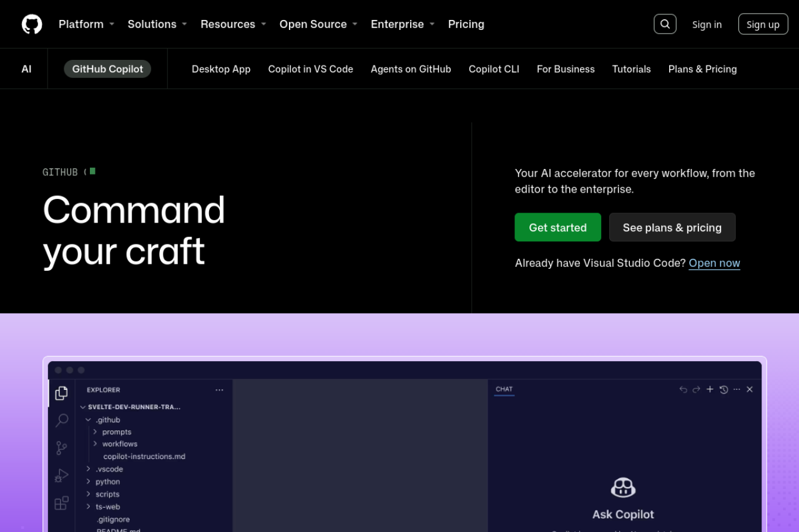Select the Search magnifier icon in activity bar

pos(61,420)
